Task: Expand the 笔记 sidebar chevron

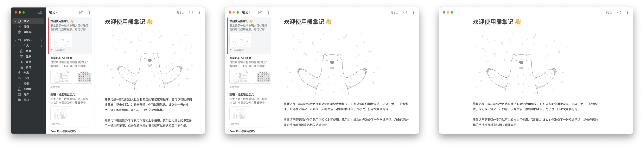Action: tap(15, 21)
